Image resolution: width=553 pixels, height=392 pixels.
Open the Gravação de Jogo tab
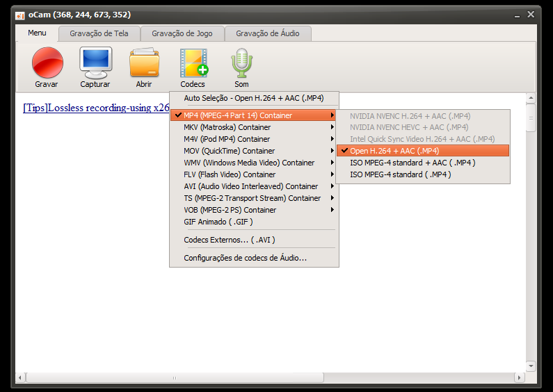[x=182, y=33]
